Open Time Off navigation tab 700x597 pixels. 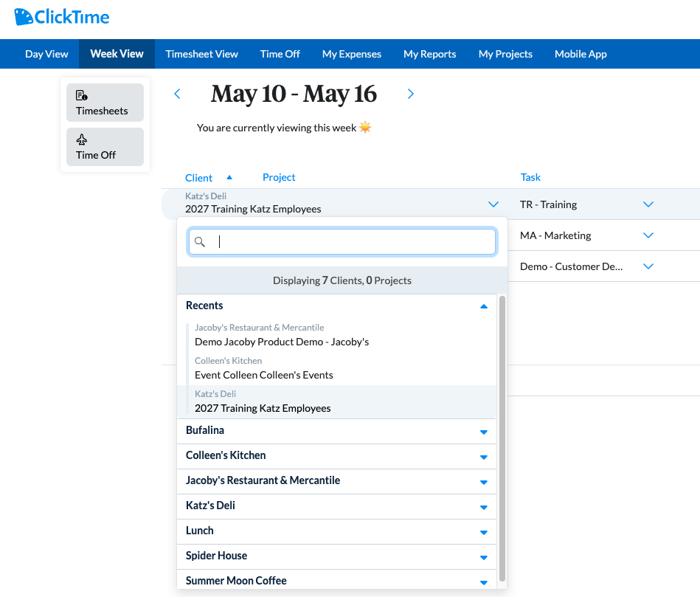280,54
